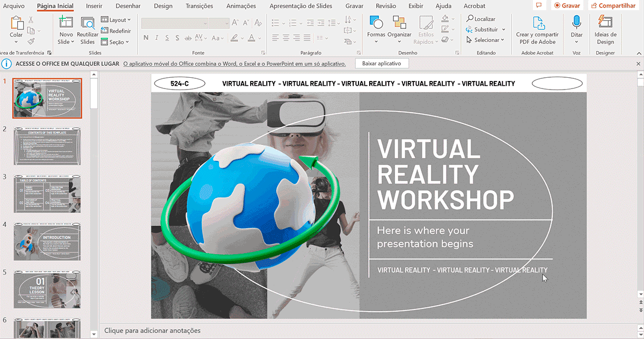Open Ideias de Design
Viewport: 644px width, 339px height.
pyautogui.click(x=605, y=31)
